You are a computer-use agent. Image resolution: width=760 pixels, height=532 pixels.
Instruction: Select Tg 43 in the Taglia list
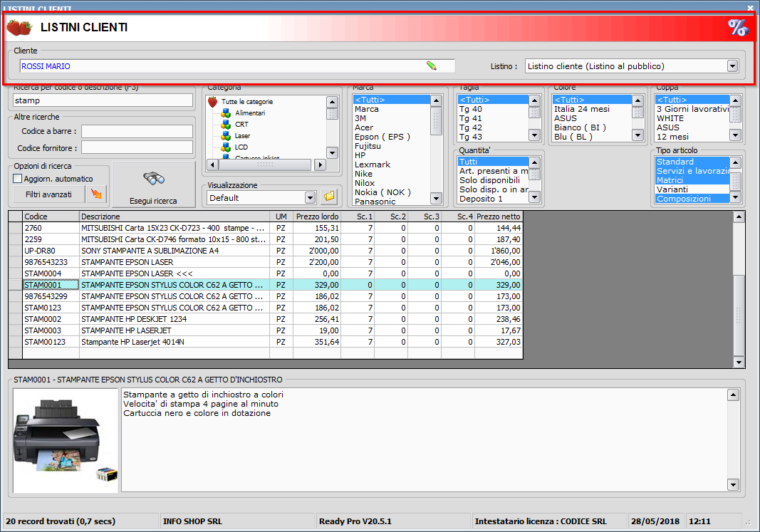[x=494, y=137]
